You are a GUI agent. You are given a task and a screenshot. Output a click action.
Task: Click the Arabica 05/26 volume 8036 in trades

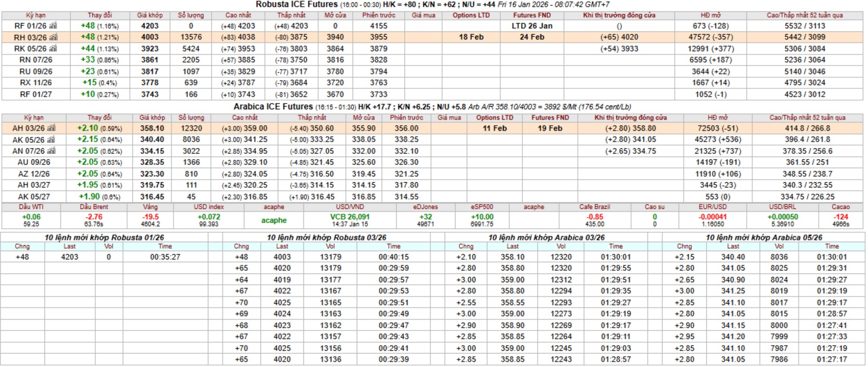point(779,257)
